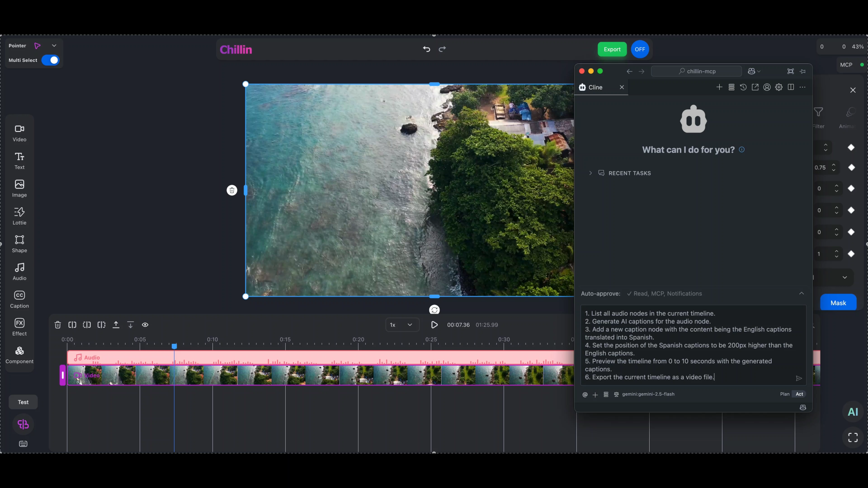
Task: Open the Lottie animations panel
Action: (x=19, y=216)
